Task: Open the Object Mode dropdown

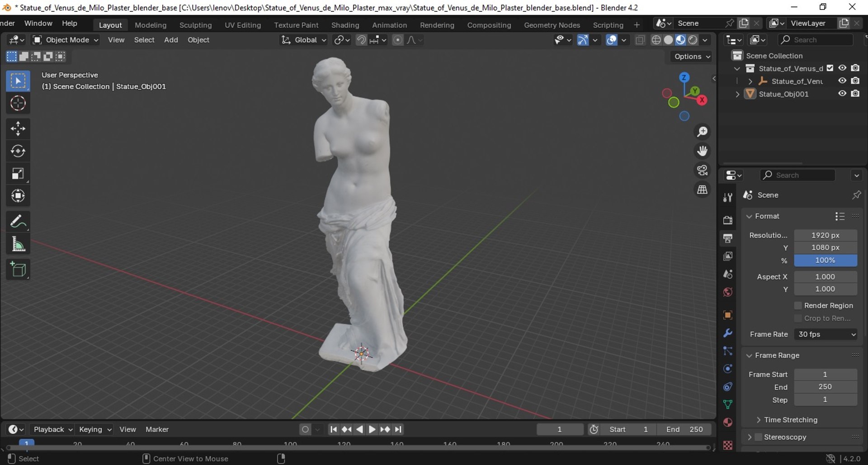Action: click(66, 40)
